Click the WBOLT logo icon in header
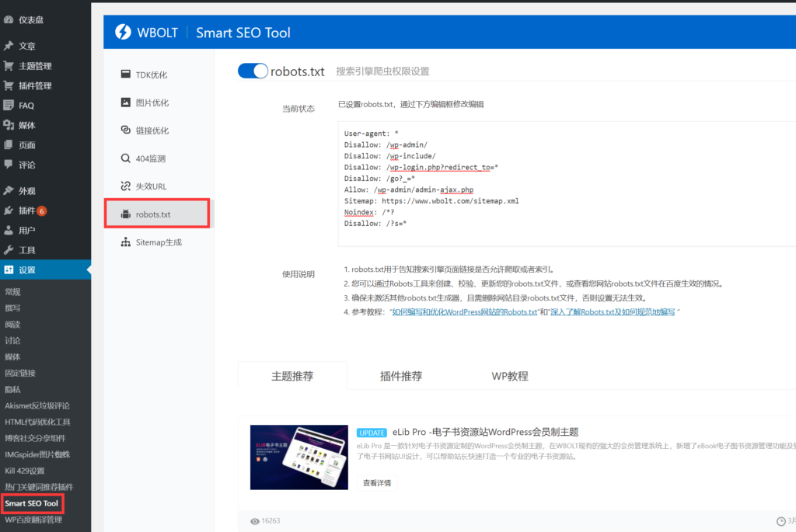Viewport: 796px width, 532px height. [123, 32]
